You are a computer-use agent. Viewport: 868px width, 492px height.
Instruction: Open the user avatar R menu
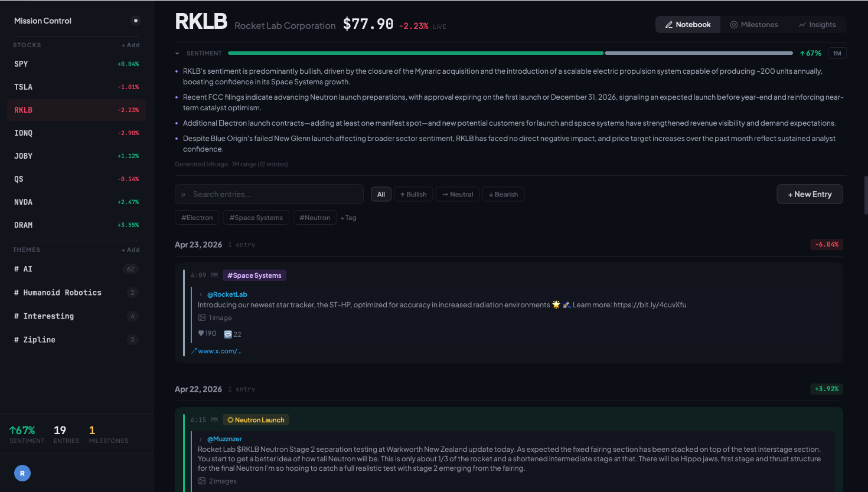pyautogui.click(x=22, y=473)
